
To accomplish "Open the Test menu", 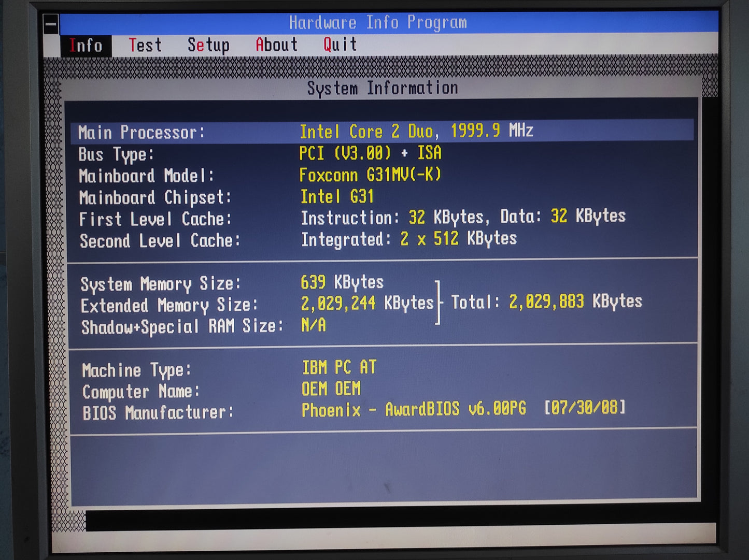I will (x=145, y=46).
